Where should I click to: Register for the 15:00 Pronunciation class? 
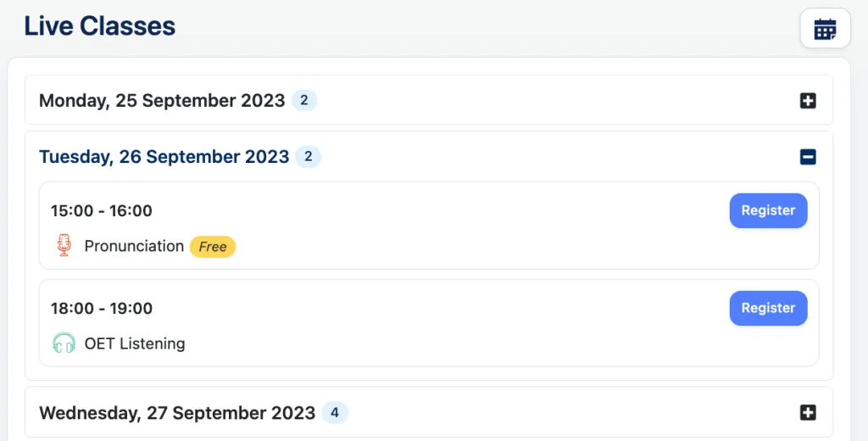pyautogui.click(x=768, y=210)
